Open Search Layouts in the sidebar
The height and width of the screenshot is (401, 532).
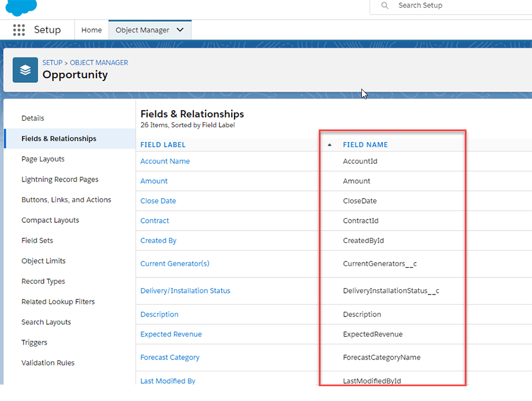coord(46,322)
